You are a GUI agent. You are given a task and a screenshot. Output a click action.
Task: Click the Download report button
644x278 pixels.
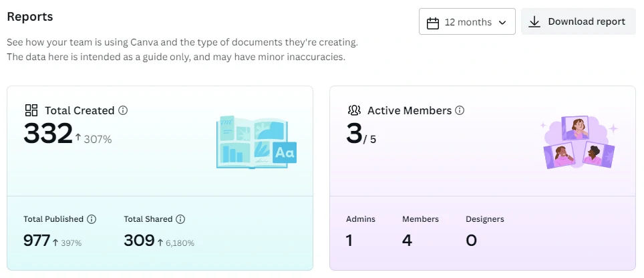click(x=579, y=21)
